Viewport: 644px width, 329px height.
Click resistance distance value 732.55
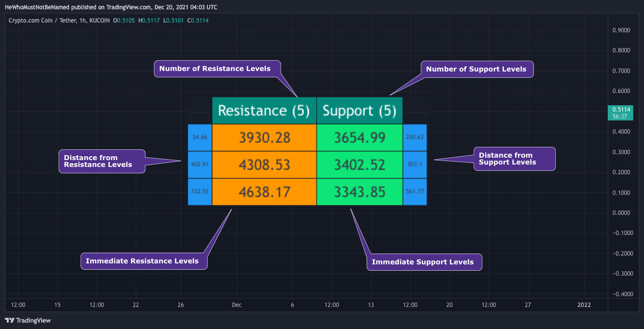tap(200, 192)
